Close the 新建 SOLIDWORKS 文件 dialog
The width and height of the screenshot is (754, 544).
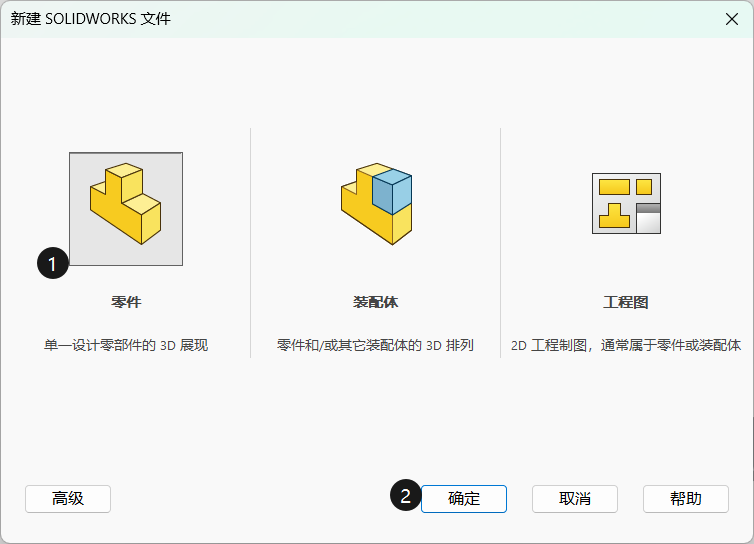[730, 19]
